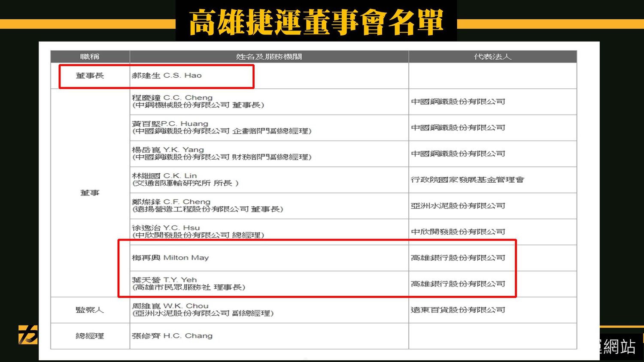The height and width of the screenshot is (362, 644).
Task: Click the title 高雄捷運董事會名單
Action: pos(316,22)
